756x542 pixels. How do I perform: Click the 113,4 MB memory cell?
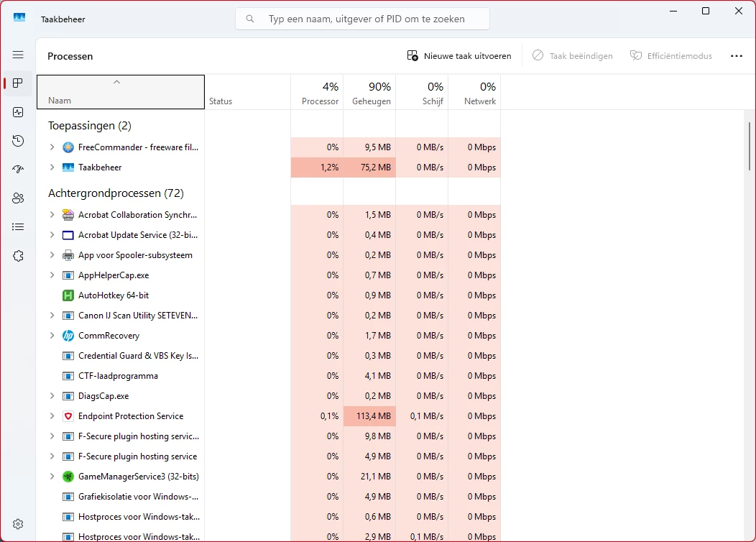click(x=370, y=416)
